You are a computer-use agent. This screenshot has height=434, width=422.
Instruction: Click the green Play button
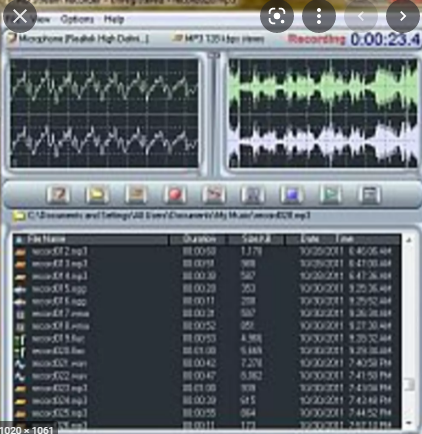click(330, 194)
